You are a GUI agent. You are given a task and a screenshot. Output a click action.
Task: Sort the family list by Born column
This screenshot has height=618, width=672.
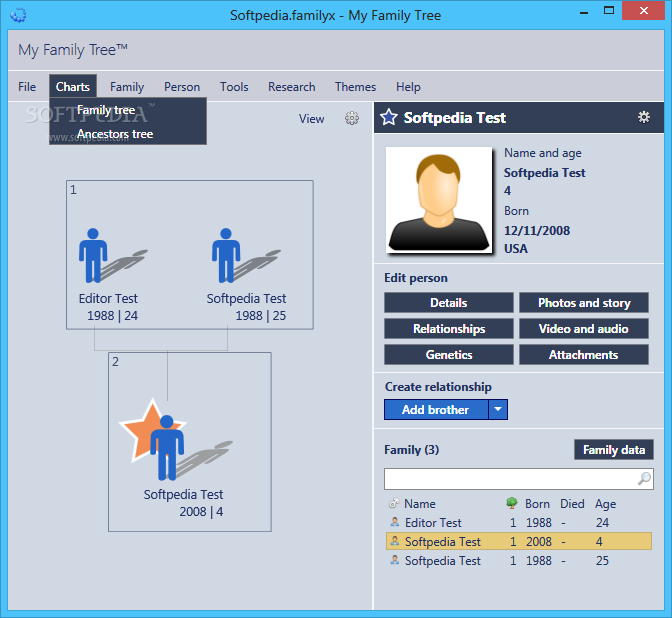[x=537, y=504]
